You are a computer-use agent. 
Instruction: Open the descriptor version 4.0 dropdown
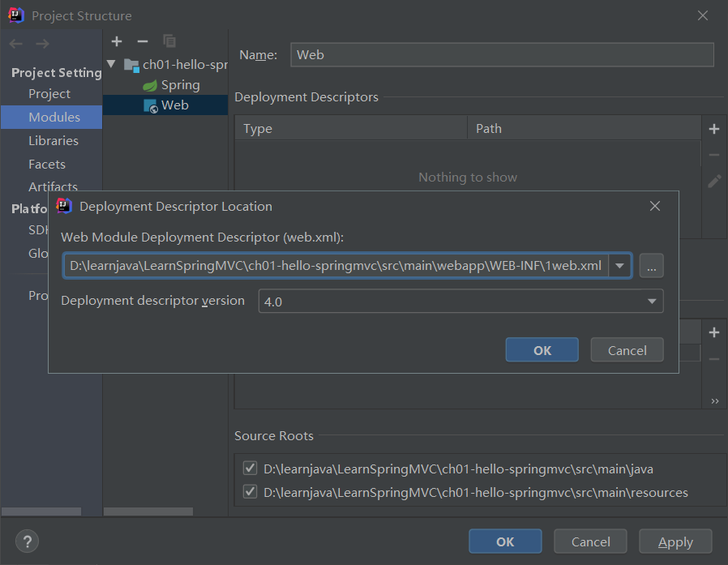click(x=652, y=302)
